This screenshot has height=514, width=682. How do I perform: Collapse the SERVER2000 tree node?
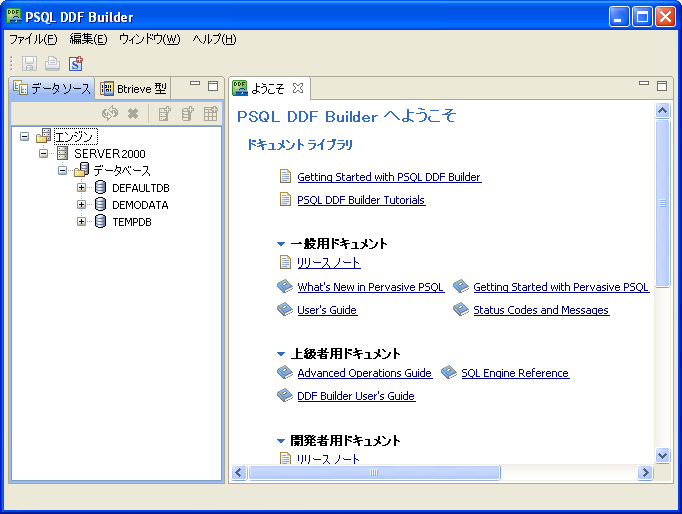43,154
